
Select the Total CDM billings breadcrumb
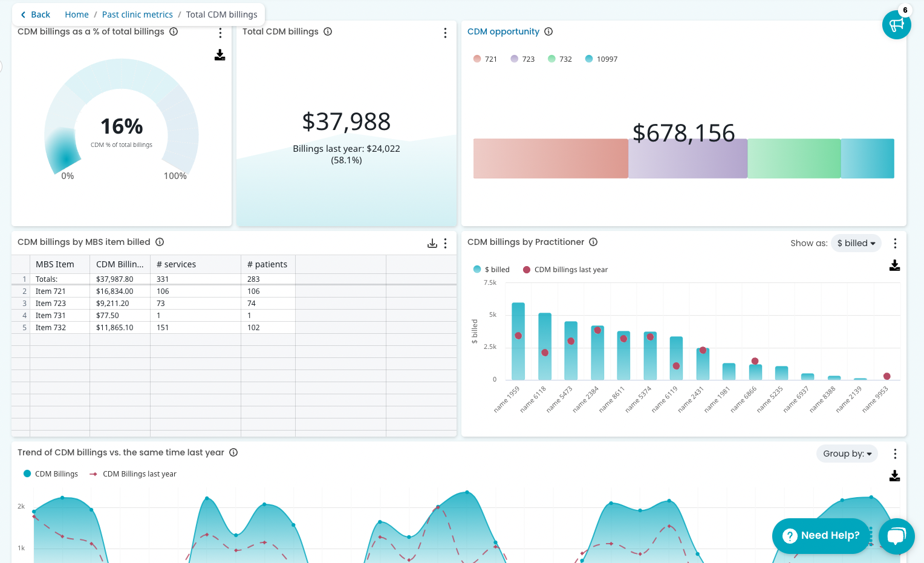221,15
